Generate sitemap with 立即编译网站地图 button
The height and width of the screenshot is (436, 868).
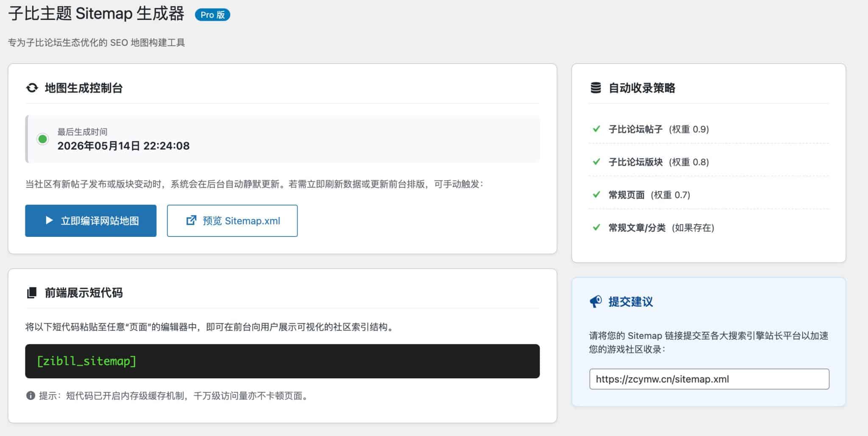[91, 221]
